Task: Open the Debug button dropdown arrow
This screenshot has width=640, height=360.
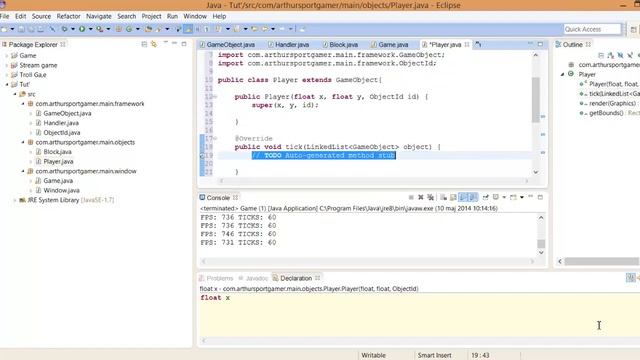Action: click(73, 29)
